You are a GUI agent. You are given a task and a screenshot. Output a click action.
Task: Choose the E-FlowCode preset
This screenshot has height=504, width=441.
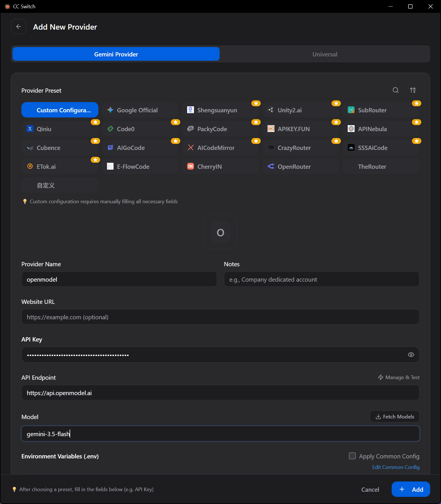click(x=140, y=166)
